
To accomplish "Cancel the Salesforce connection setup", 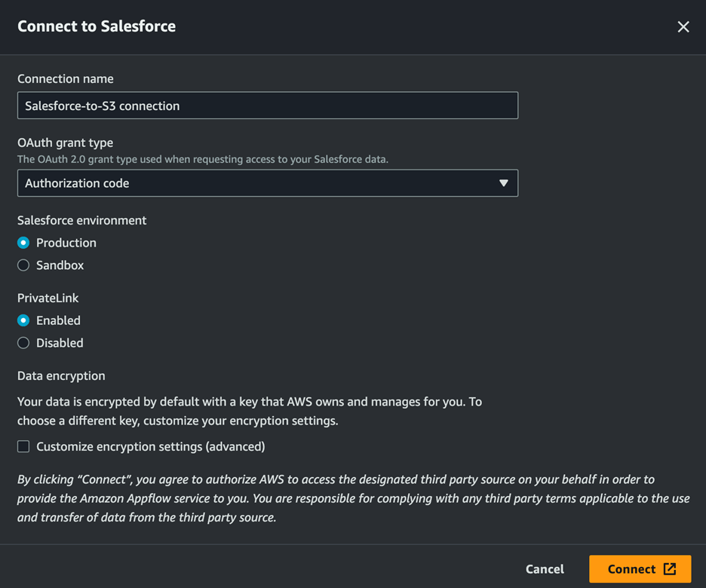I will pyautogui.click(x=545, y=569).
